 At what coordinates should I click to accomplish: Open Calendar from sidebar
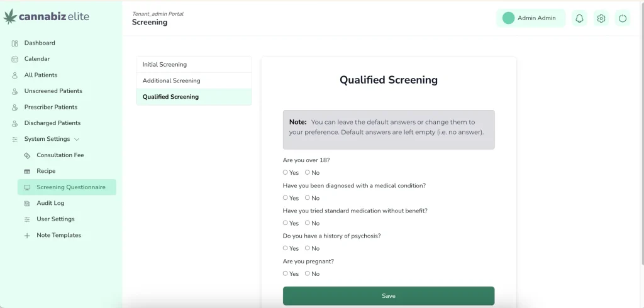[x=37, y=58]
